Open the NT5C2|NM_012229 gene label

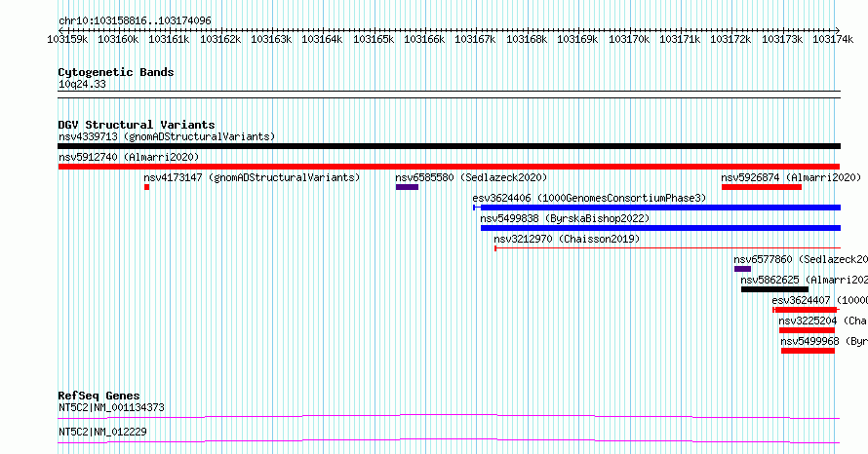point(102,432)
